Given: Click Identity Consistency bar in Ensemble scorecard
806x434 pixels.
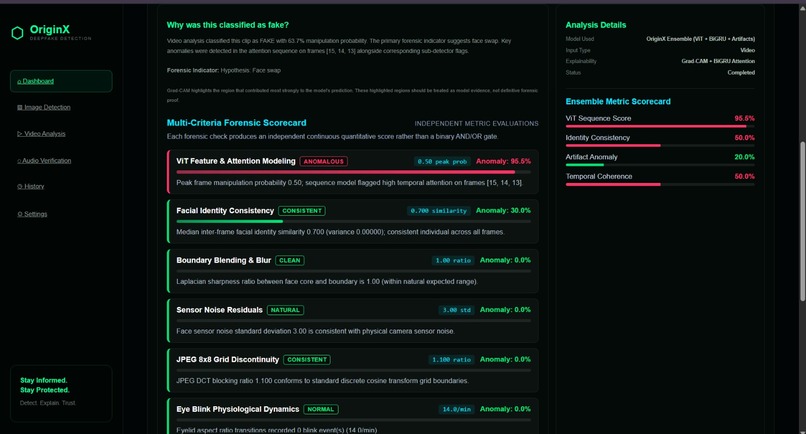Looking at the screenshot, I should tap(660, 146).
